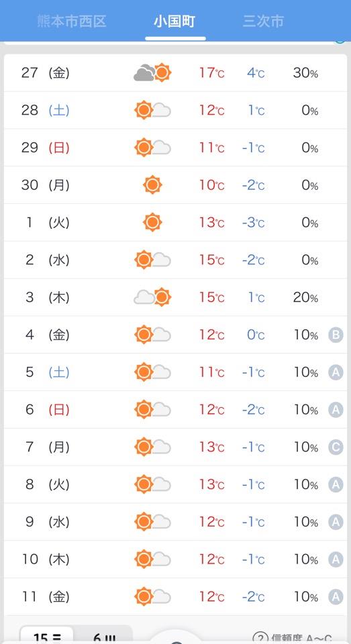Tap the sunny icon for the 30th (月)
351x644 pixels.
[152, 185]
